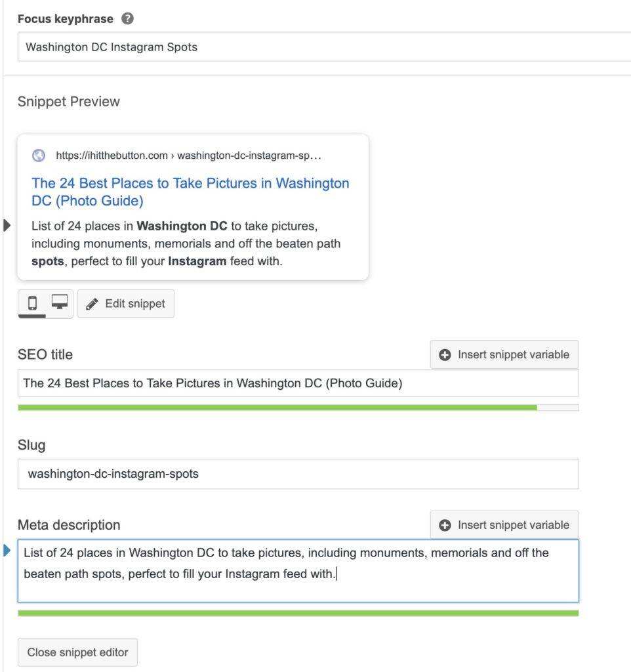This screenshot has height=672, width=631.
Task: Click the plus icon above Meta description
Action: tap(445, 525)
